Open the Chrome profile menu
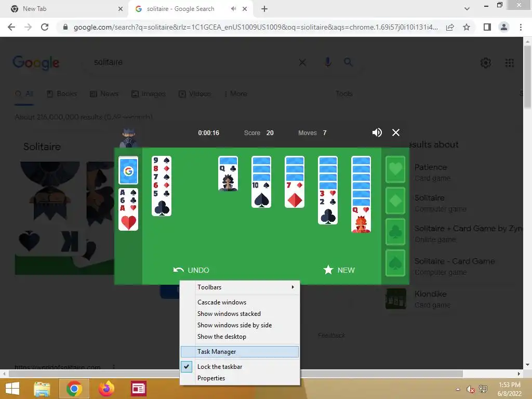 click(x=504, y=27)
